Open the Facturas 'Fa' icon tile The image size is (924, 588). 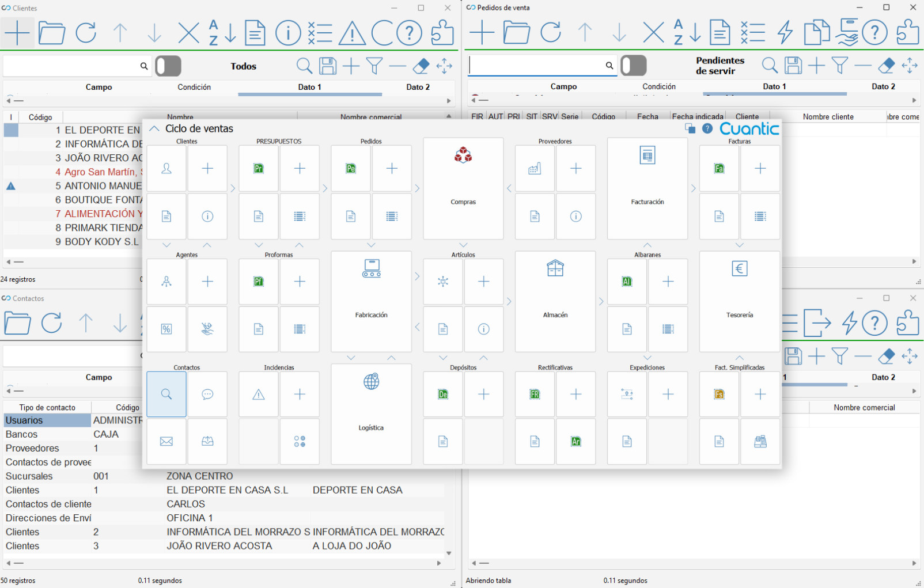tap(719, 168)
